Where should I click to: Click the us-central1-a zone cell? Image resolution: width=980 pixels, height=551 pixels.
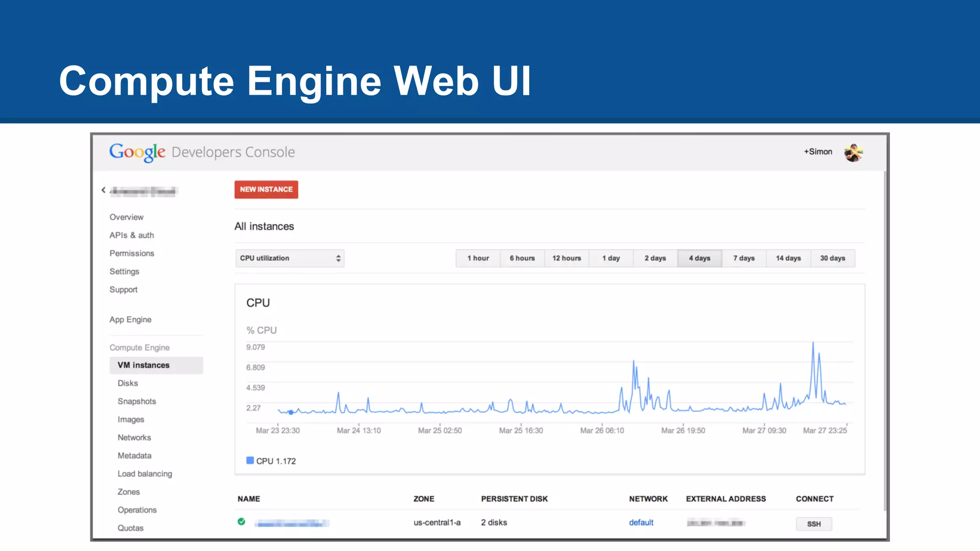coord(437,523)
